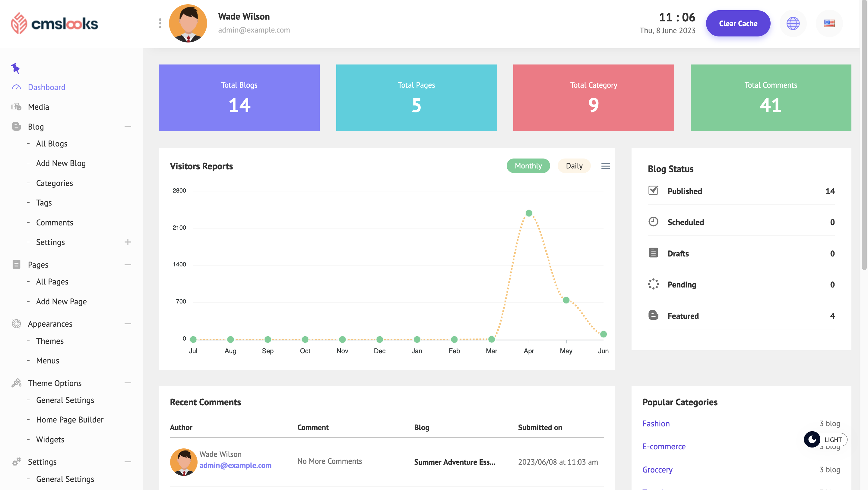This screenshot has height=490, width=868.
Task: Collapse the Blog sidebar section
Action: tap(128, 126)
